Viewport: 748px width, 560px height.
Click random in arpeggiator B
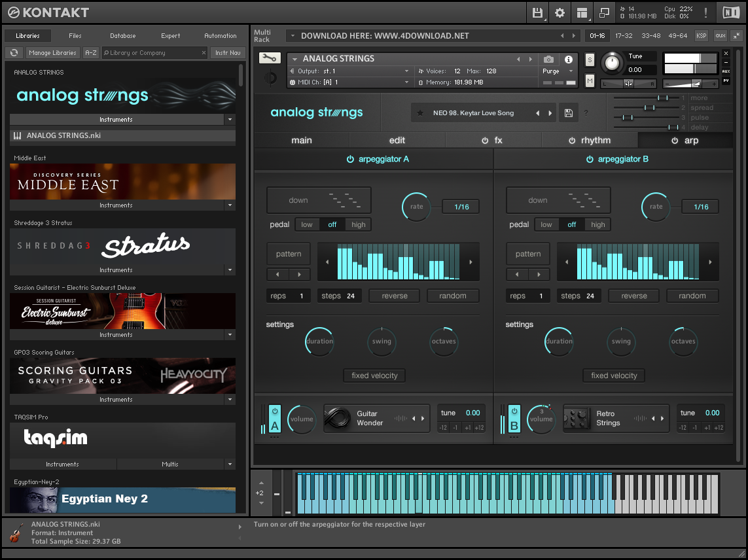click(692, 296)
